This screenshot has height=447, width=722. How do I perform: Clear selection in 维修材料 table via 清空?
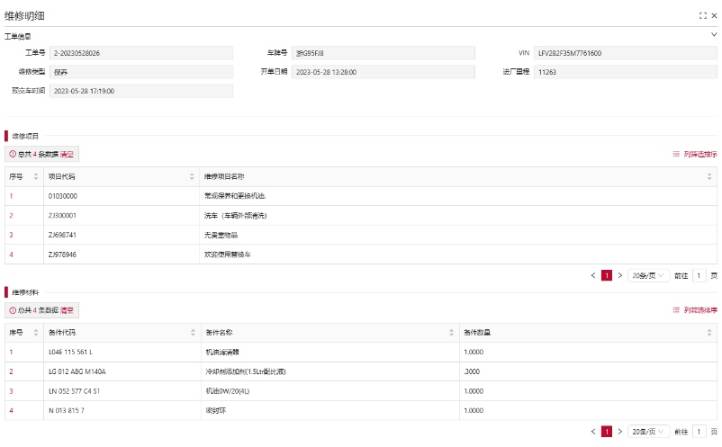pos(67,310)
